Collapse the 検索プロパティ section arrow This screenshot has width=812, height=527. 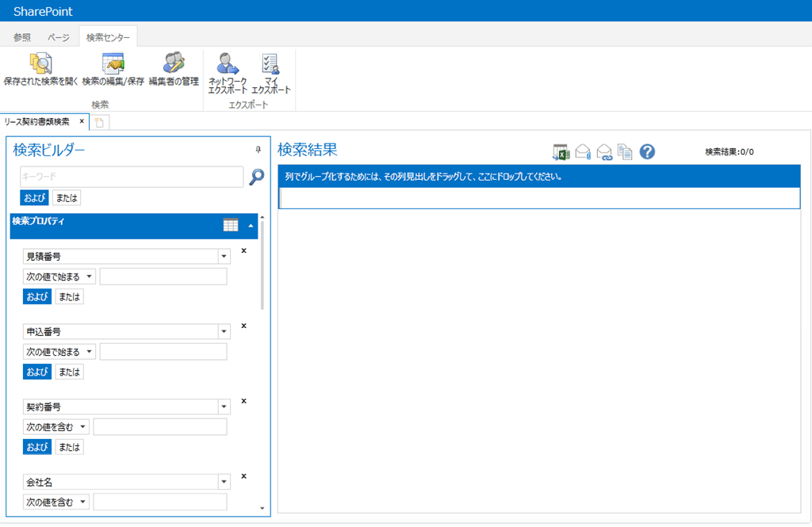pos(251,226)
